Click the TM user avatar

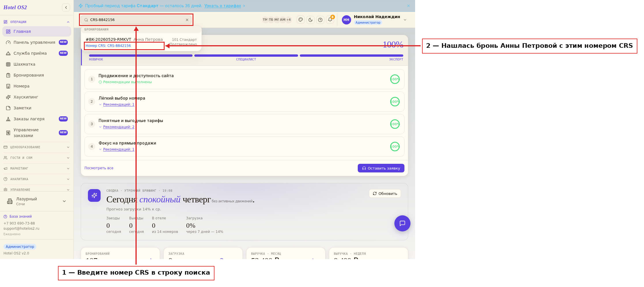(265, 20)
